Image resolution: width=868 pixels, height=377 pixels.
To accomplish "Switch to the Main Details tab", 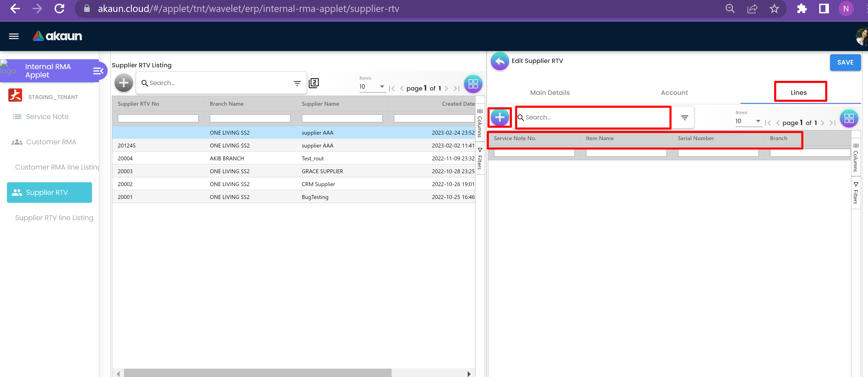I will click(550, 93).
